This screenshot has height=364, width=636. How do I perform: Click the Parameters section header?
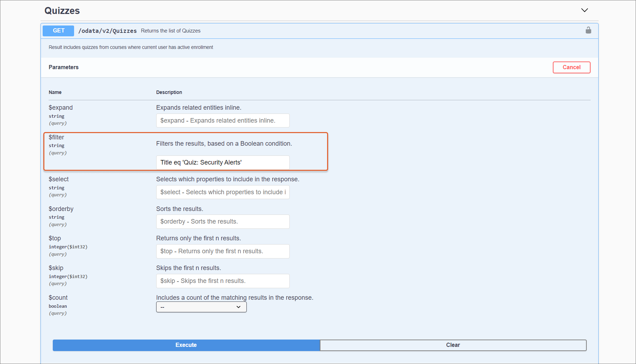[64, 67]
